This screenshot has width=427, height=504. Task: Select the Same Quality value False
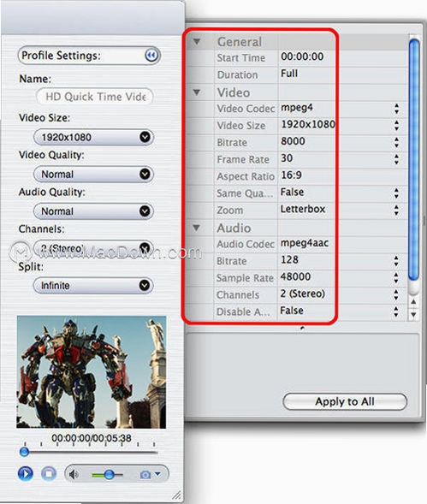tap(292, 192)
